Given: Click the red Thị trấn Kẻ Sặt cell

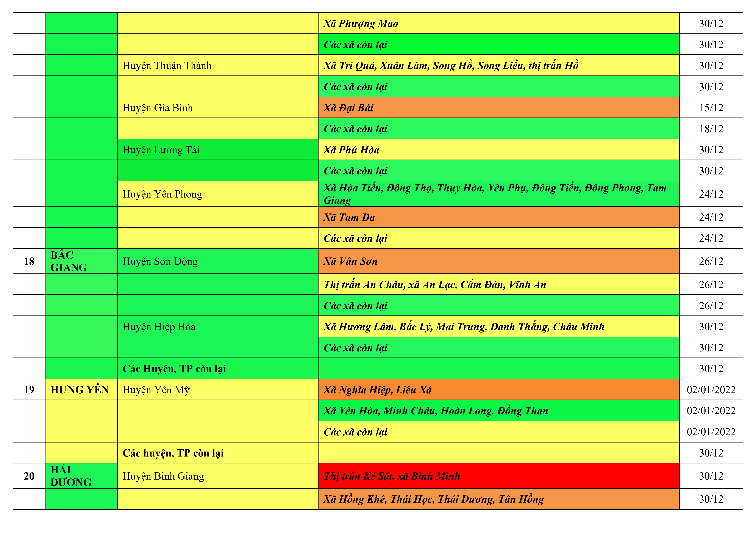Looking at the screenshot, I should point(498,476).
